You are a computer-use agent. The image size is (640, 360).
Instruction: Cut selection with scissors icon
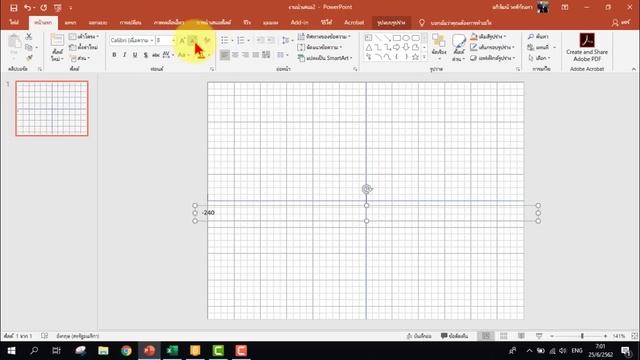click(x=29, y=37)
